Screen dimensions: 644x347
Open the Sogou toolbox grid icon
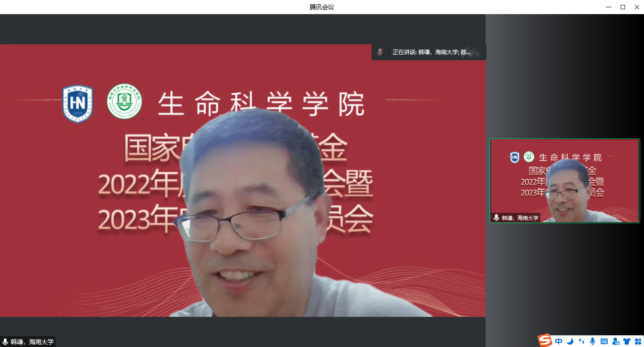coord(638,341)
